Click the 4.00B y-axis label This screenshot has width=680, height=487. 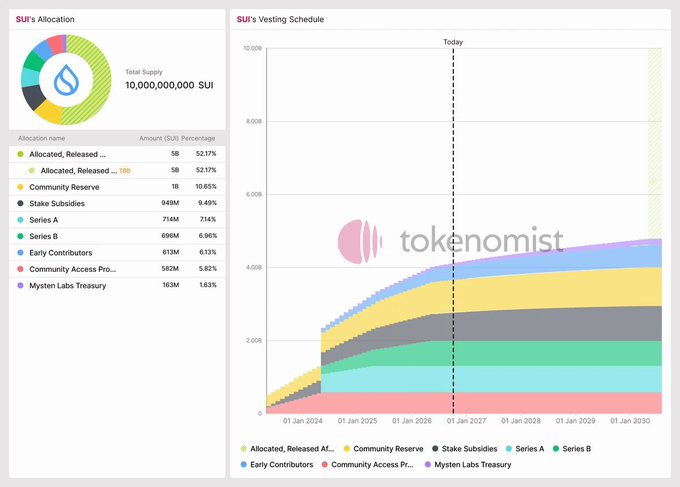tap(254, 268)
